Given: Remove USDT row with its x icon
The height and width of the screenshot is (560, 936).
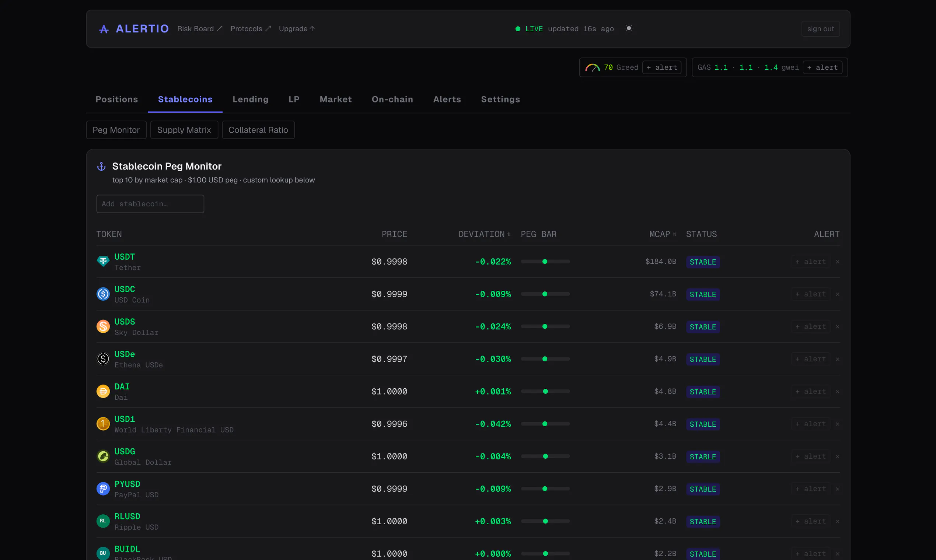Looking at the screenshot, I should [837, 262].
